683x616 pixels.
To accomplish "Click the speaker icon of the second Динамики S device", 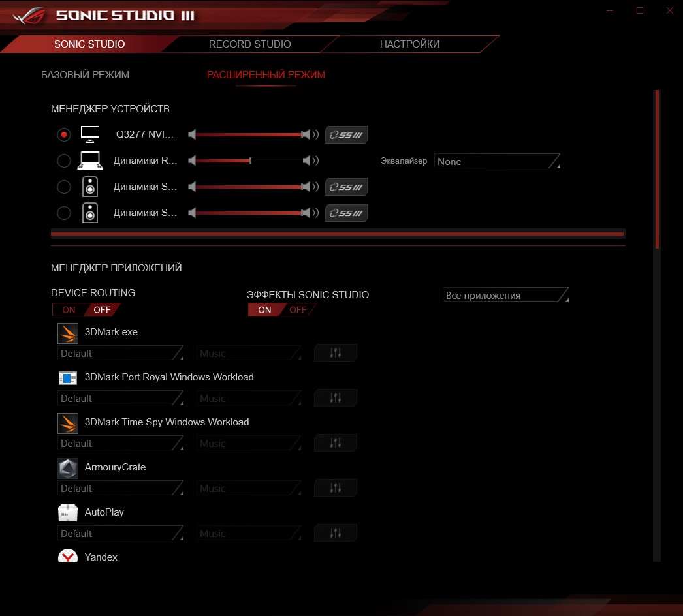I will tap(90, 213).
